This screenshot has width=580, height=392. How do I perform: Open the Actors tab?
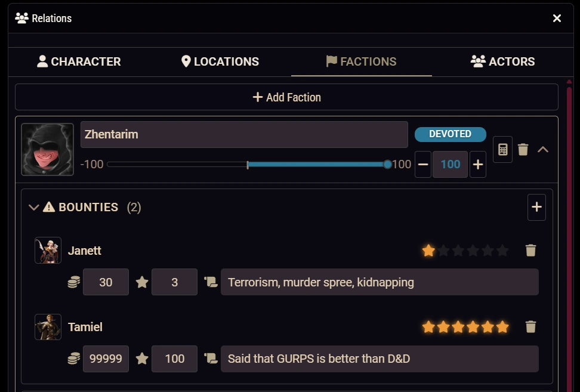point(502,61)
